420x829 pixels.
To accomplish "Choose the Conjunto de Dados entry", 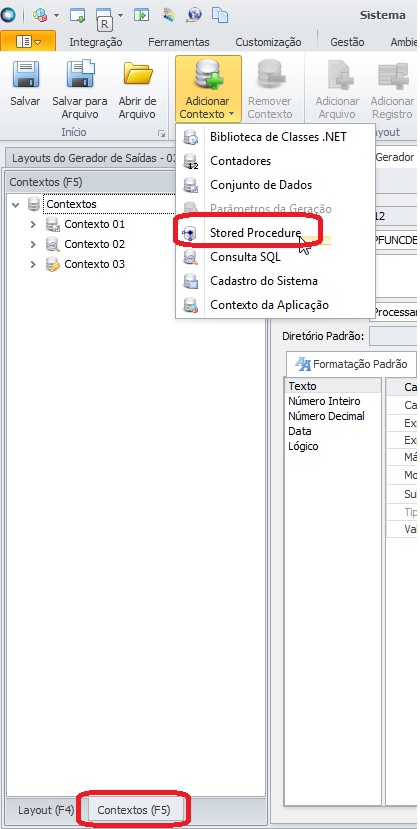I will pyautogui.click(x=261, y=185).
